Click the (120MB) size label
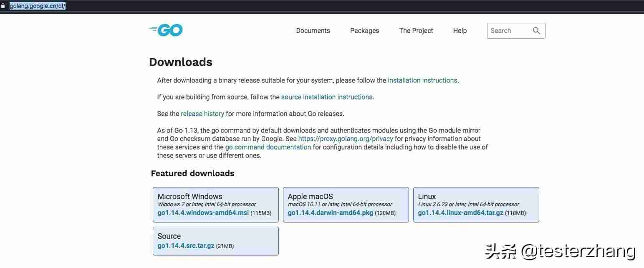The width and height of the screenshot is (644, 268). click(x=385, y=213)
